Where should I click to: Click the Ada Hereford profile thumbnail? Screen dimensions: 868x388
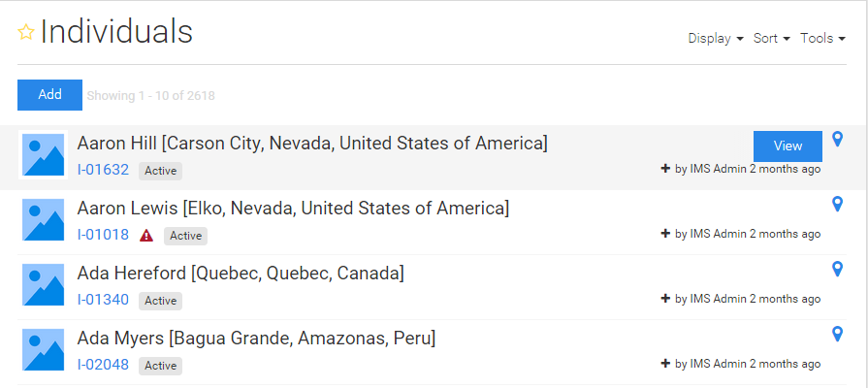[x=44, y=284]
